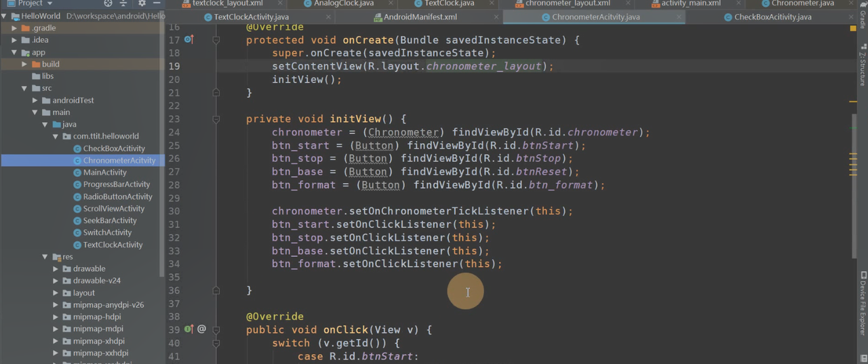Viewport: 868px width, 364px height.
Task: Close the CheckBoxAcitivity.java tab
Action: [x=850, y=17]
